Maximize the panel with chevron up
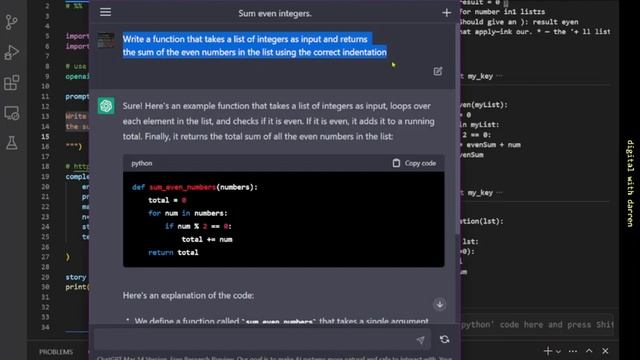 tap(589, 351)
